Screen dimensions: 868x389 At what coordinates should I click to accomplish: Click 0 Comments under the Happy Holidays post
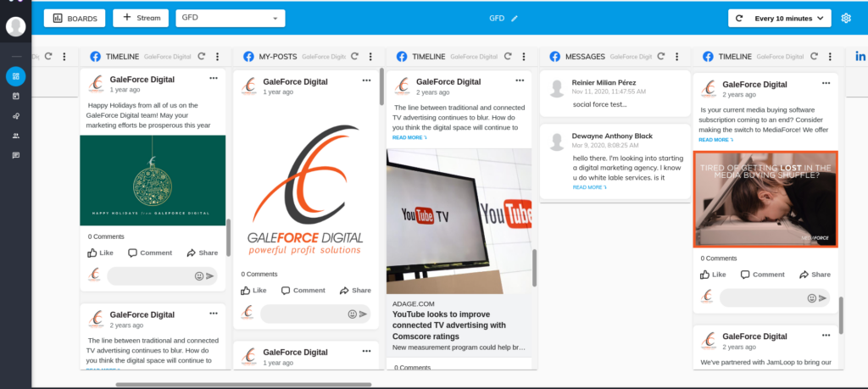pyautogui.click(x=106, y=236)
